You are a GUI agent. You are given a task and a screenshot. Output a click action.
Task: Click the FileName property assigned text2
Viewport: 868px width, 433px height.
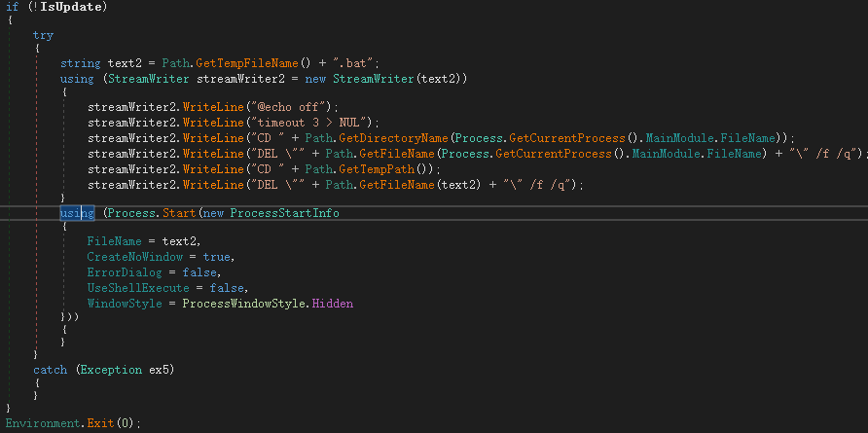(x=114, y=241)
